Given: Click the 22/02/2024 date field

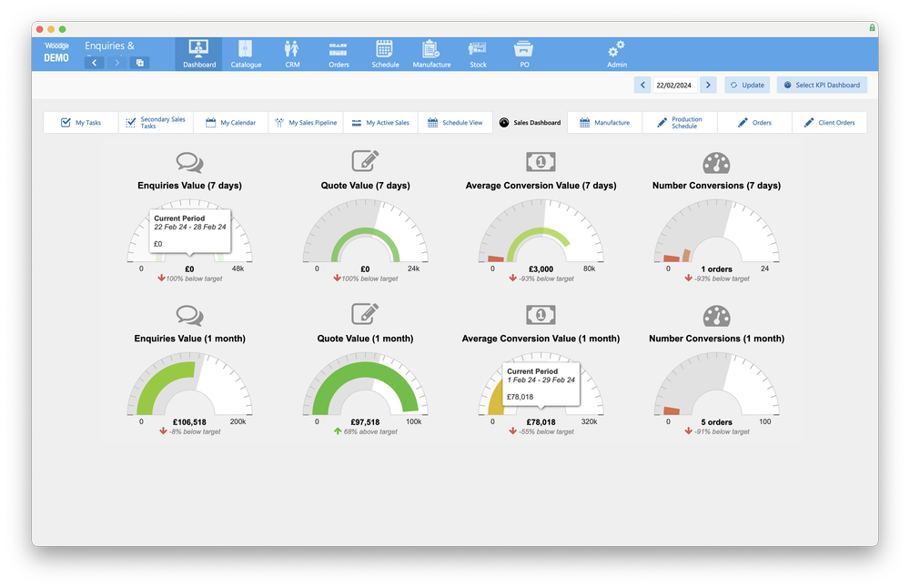Looking at the screenshot, I should point(674,83).
